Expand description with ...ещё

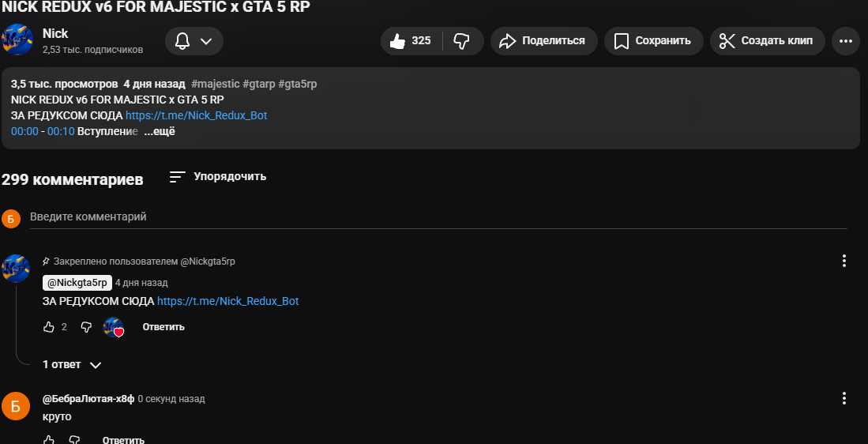pyautogui.click(x=160, y=131)
